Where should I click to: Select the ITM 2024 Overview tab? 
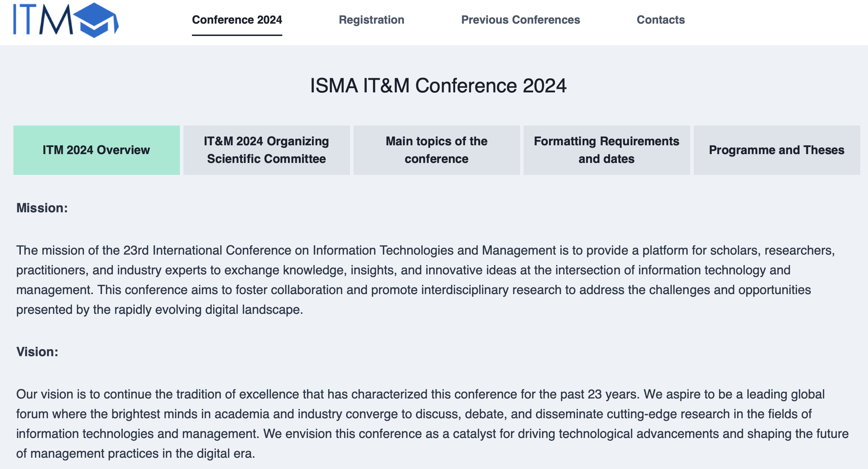tap(97, 150)
